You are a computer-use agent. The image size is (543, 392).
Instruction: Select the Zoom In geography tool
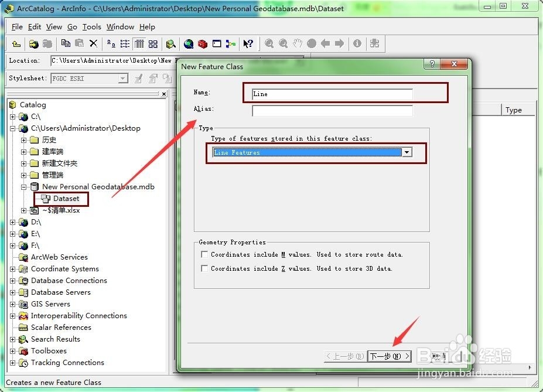click(269, 43)
